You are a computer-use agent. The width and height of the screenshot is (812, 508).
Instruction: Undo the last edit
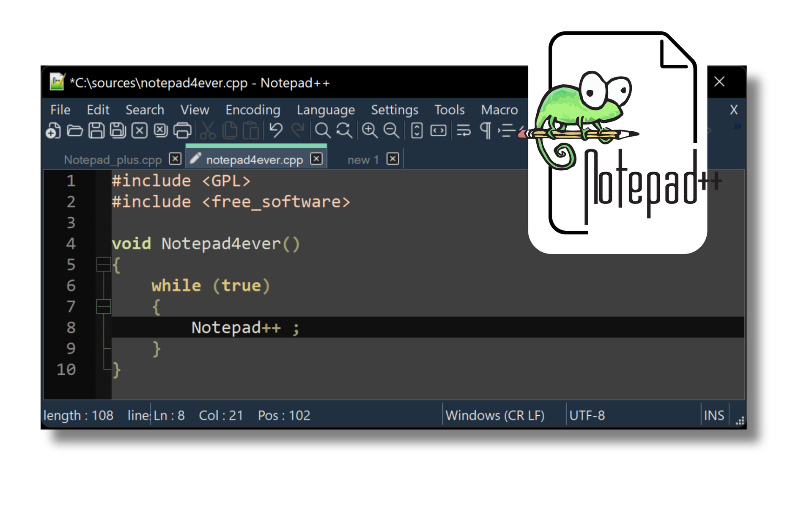[x=277, y=130]
